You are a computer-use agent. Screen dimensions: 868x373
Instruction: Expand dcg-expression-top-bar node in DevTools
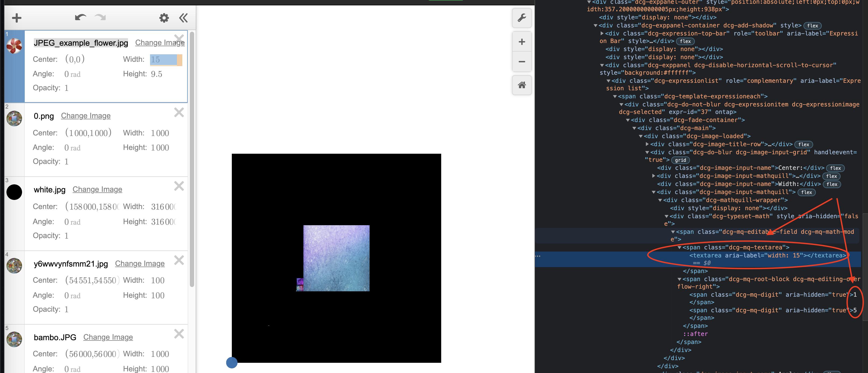[602, 33]
